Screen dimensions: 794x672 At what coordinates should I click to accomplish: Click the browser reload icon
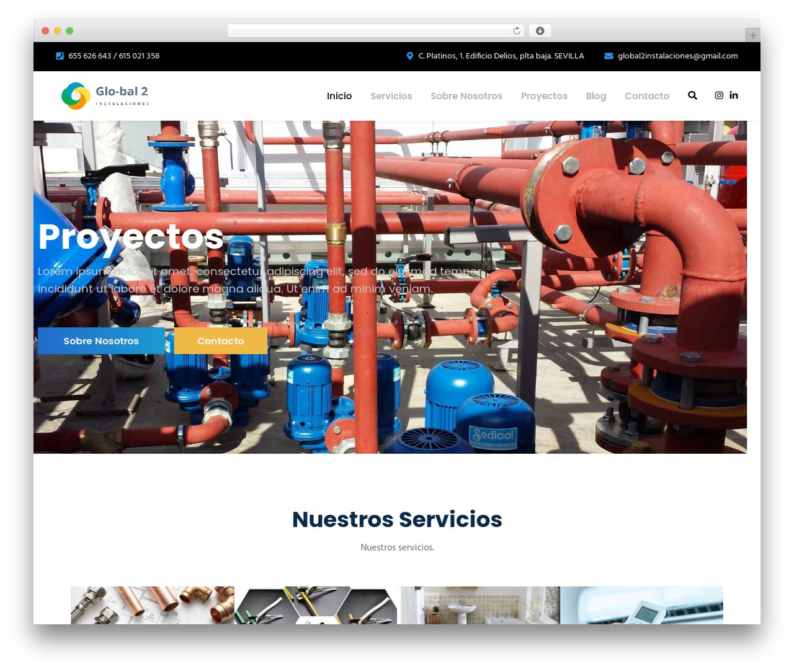coord(517,31)
